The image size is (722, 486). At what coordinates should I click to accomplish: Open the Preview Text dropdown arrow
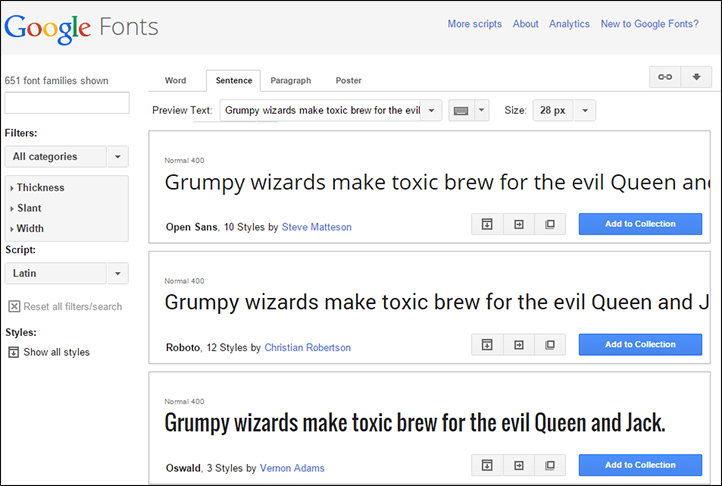pos(431,111)
